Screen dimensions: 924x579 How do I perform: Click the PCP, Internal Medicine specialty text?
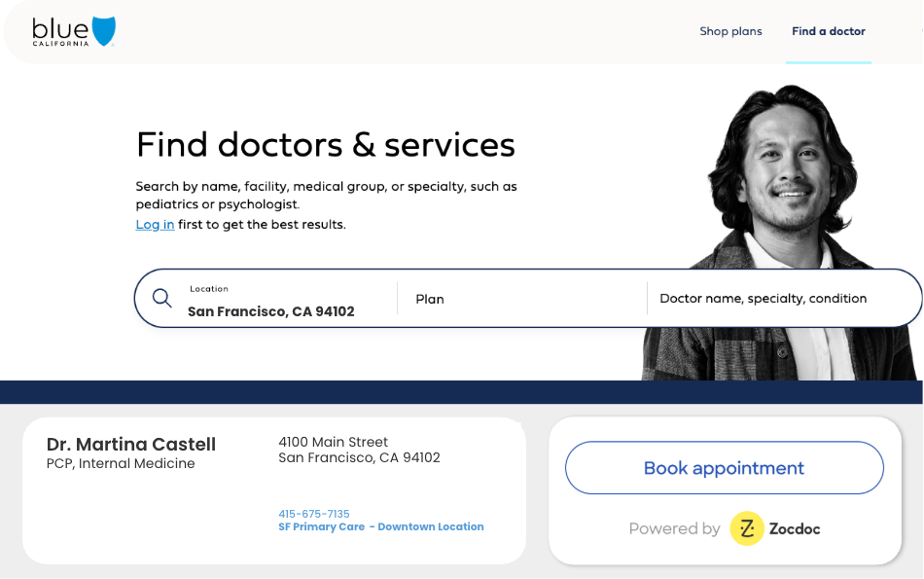[x=117, y=464]
